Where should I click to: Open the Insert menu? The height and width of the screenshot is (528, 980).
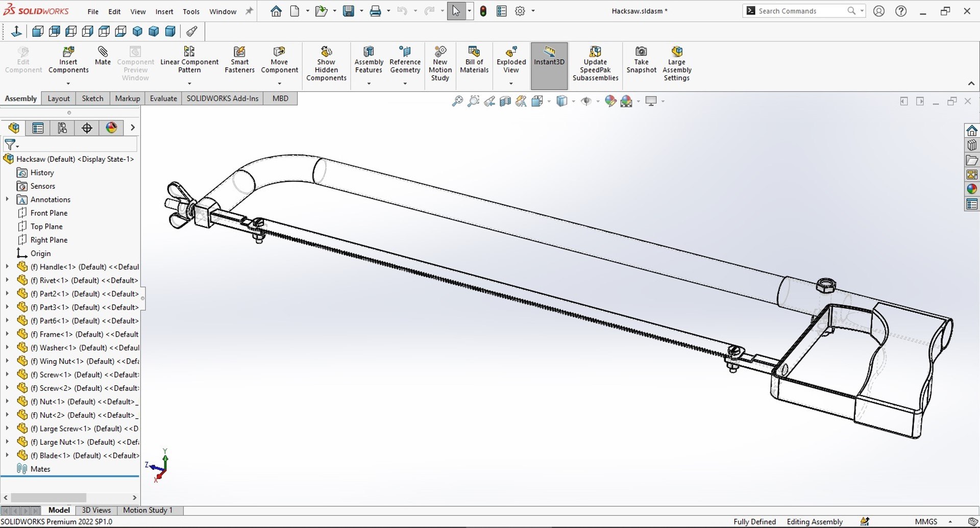point(164,11)
